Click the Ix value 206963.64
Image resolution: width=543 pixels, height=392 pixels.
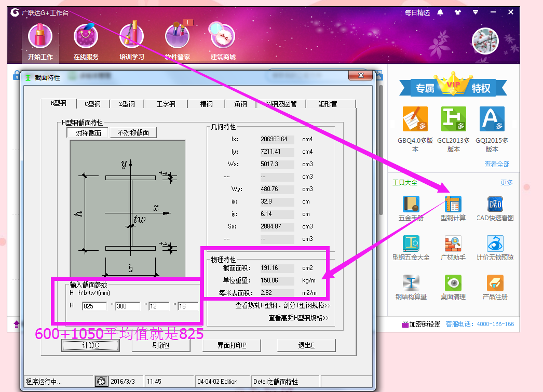click(277, 139)
